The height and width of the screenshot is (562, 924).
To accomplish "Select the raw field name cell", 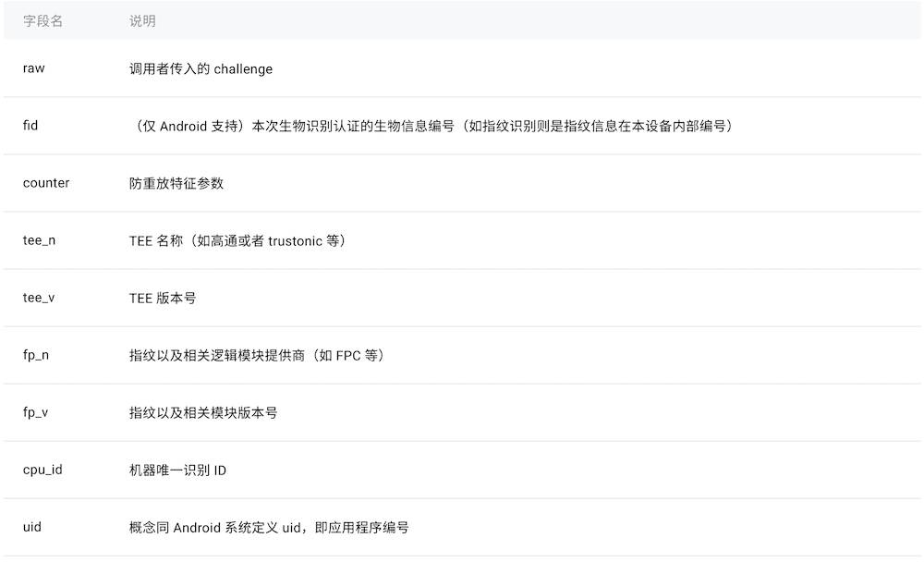I will [x=34, y=68].
